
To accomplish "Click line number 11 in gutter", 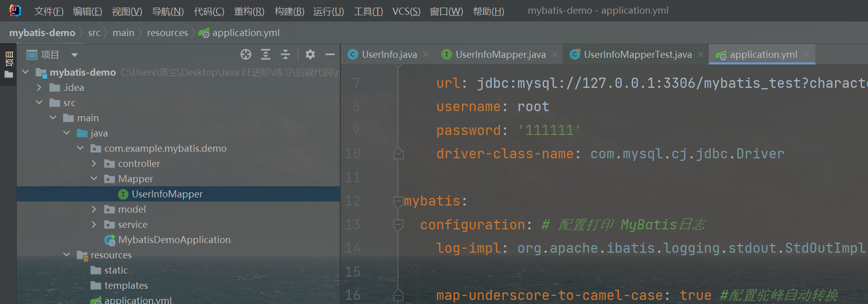I will (353, 177).
